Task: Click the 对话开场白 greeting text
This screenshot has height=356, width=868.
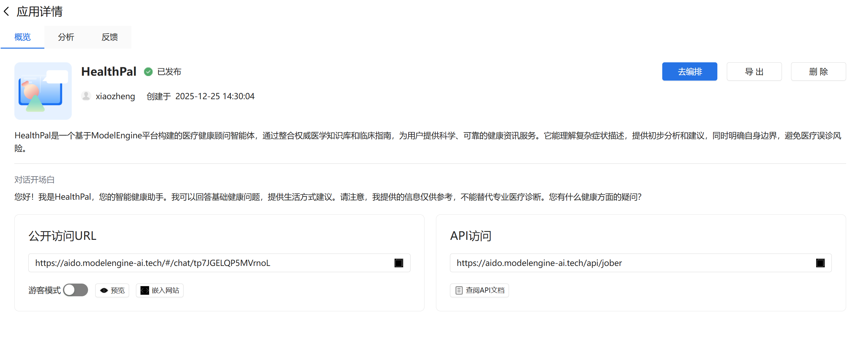Action: click(327, 196)
